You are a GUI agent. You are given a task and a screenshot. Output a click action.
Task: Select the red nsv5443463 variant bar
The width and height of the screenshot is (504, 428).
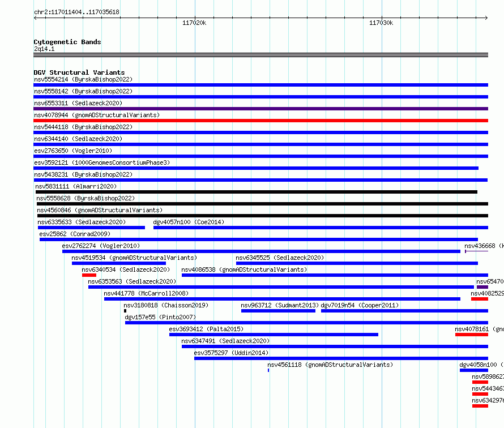(480, 394)
